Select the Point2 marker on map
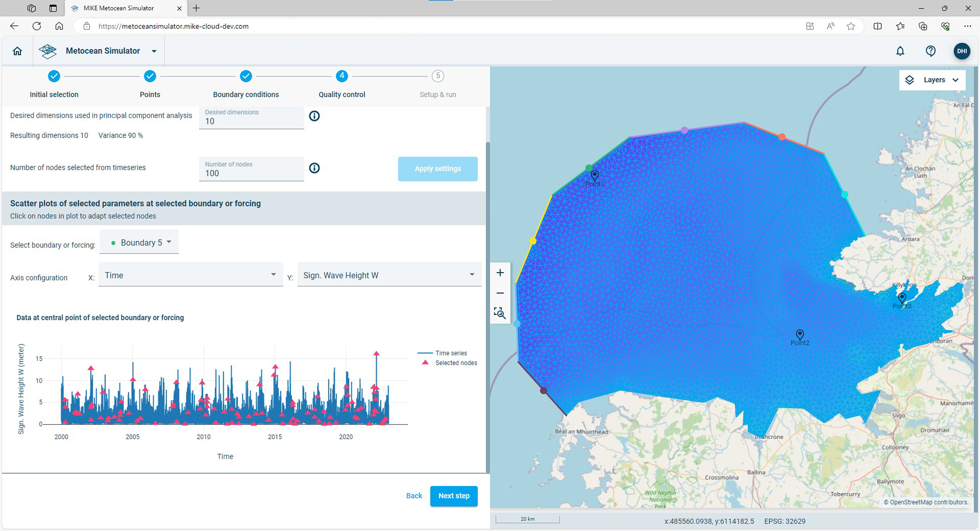 [x=800, y=335]
